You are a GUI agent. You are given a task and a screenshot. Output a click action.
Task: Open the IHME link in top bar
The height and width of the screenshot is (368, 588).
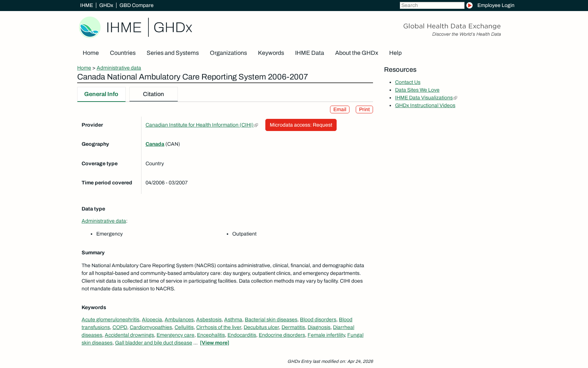[86, 5]
